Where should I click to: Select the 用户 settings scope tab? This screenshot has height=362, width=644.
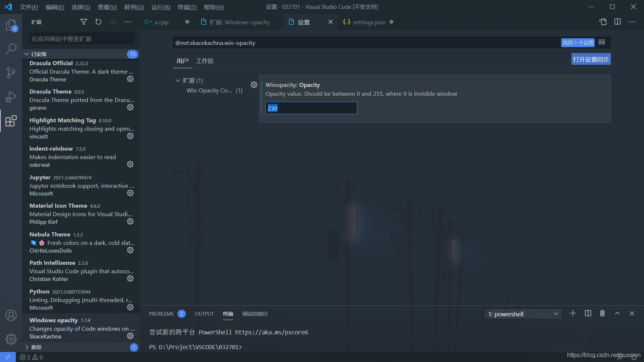(x=183, y=61)
